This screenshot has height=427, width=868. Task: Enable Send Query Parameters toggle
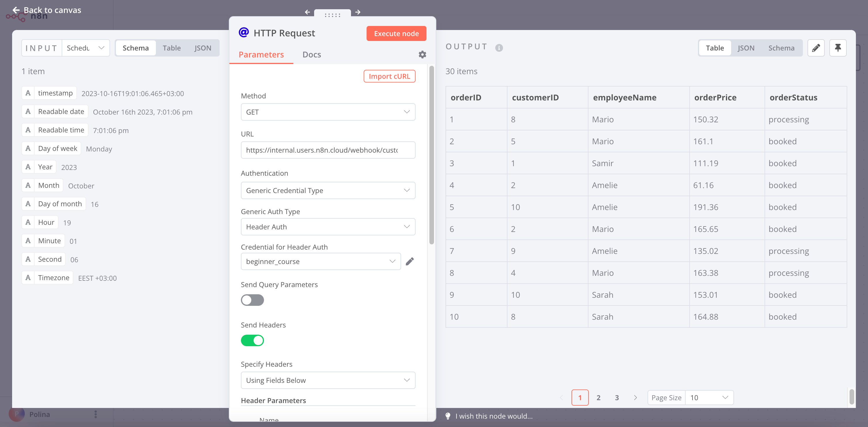coord(252,300)
